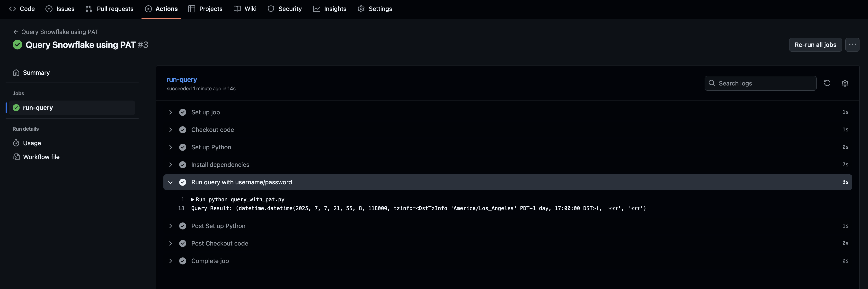Open the Projects tab
The image size is (868, 289).
(205, 9)
